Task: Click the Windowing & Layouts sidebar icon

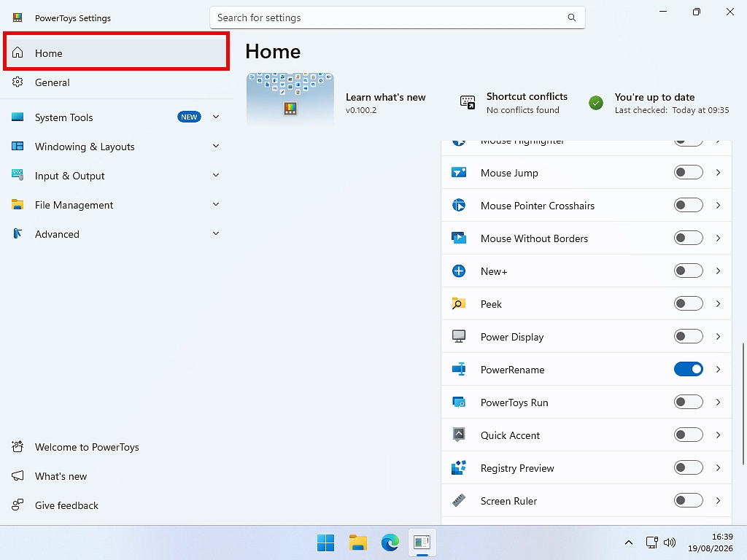Action: pos(18,146)
